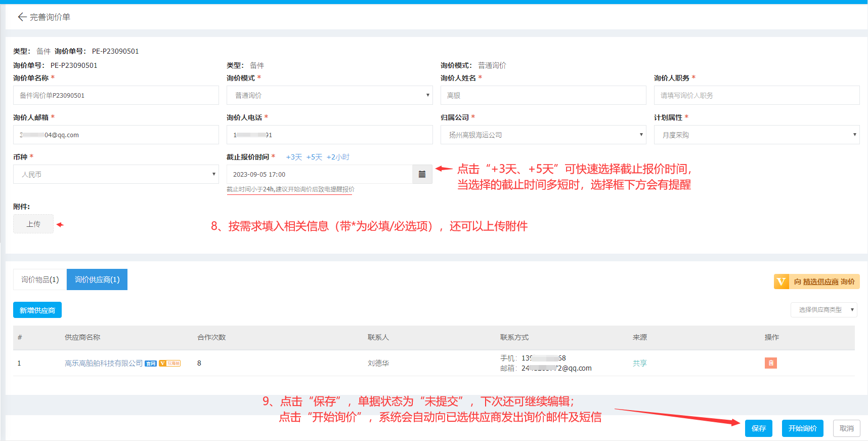The image size is (868, 441).
Task: Click the 供应商名称 column header
Action: click(82, 337)
